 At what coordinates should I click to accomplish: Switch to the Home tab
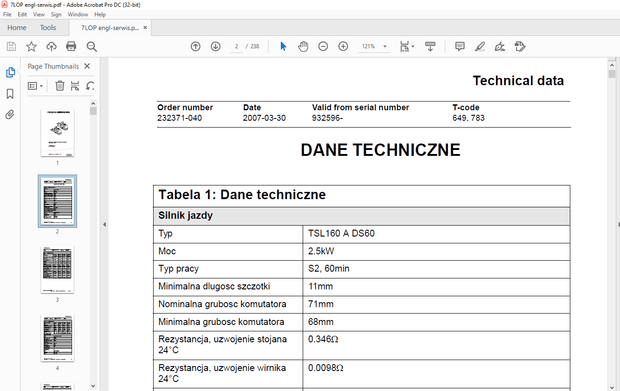coord(17,28)
